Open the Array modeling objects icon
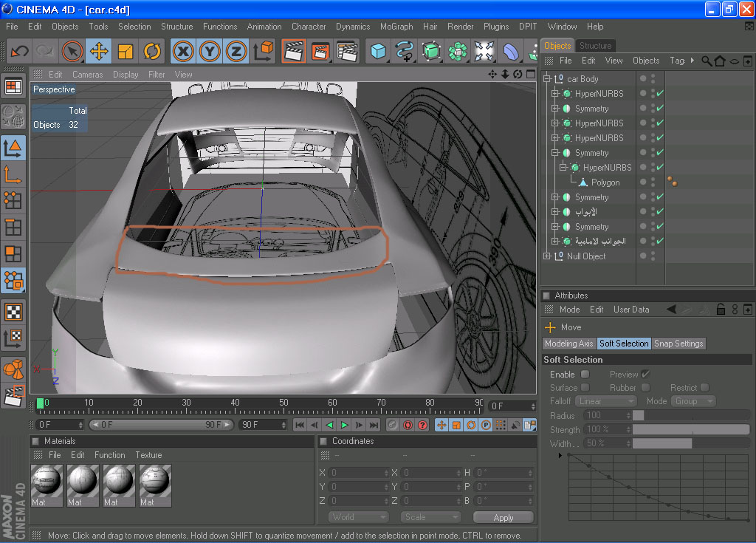Screen dimensions: 756x543 click(x=458, y=51)
